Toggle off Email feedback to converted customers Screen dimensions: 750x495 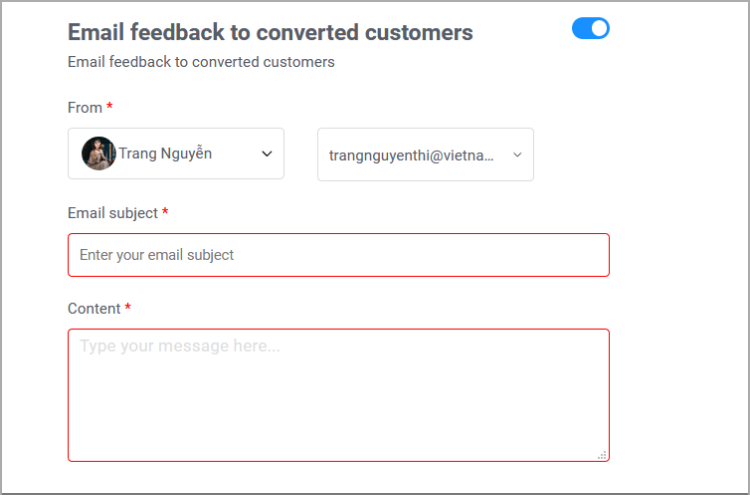pyautogui.click(x=590, y=28)
